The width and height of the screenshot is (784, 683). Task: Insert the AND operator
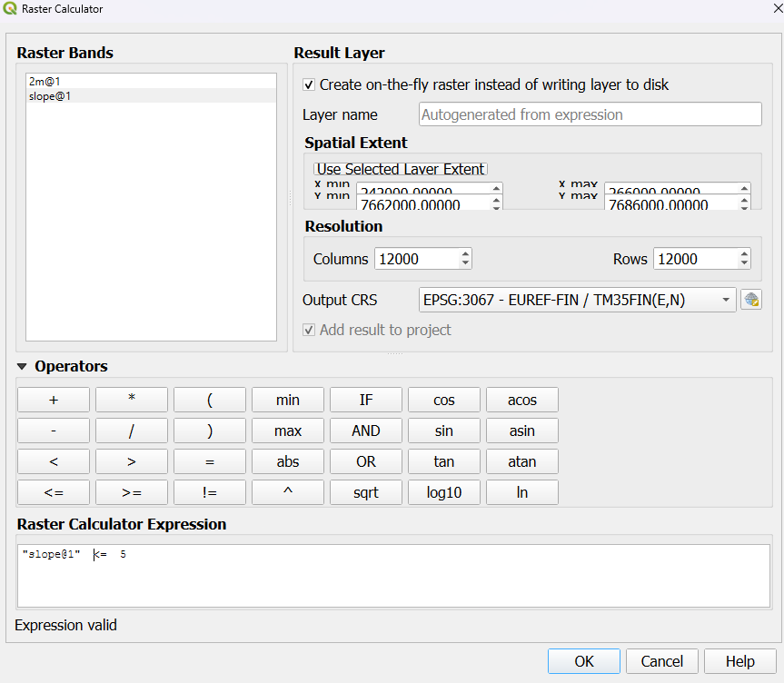(x=366, y=431)
